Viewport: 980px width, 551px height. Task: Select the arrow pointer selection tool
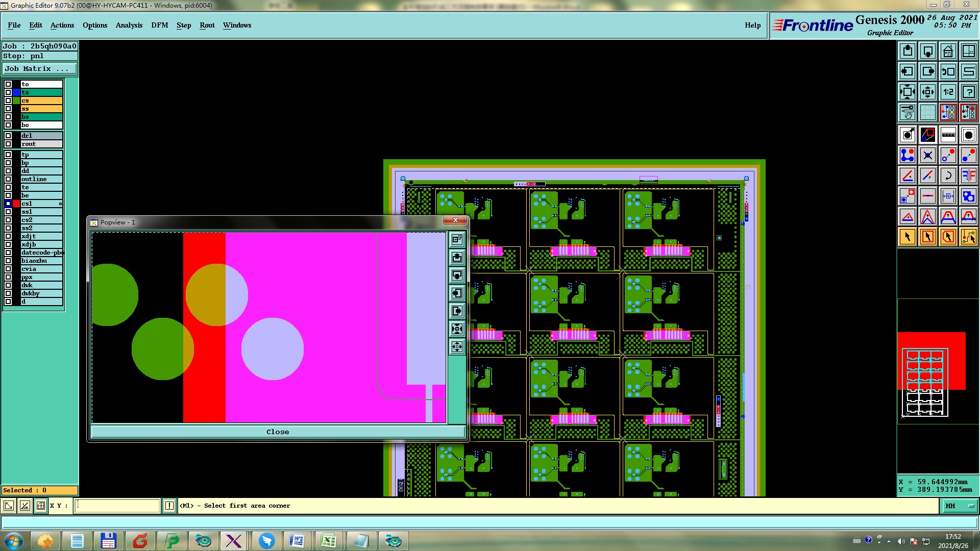click(908, 237)
